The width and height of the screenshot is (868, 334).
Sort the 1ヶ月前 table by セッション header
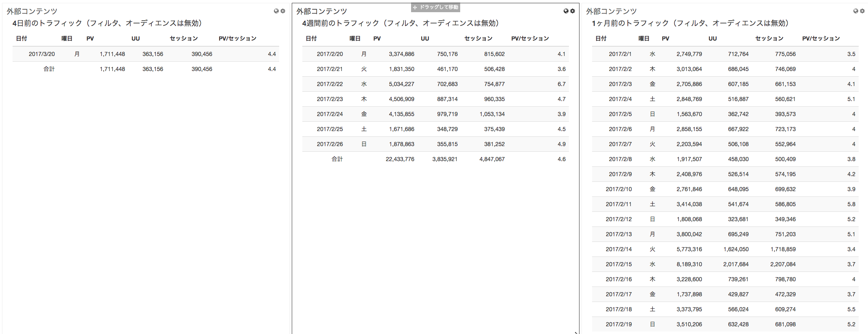tap(769, 39)
